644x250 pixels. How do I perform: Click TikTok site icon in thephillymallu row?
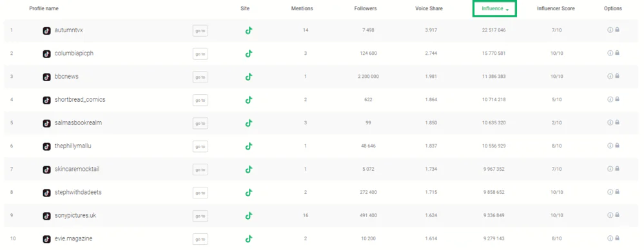[248, 146]
